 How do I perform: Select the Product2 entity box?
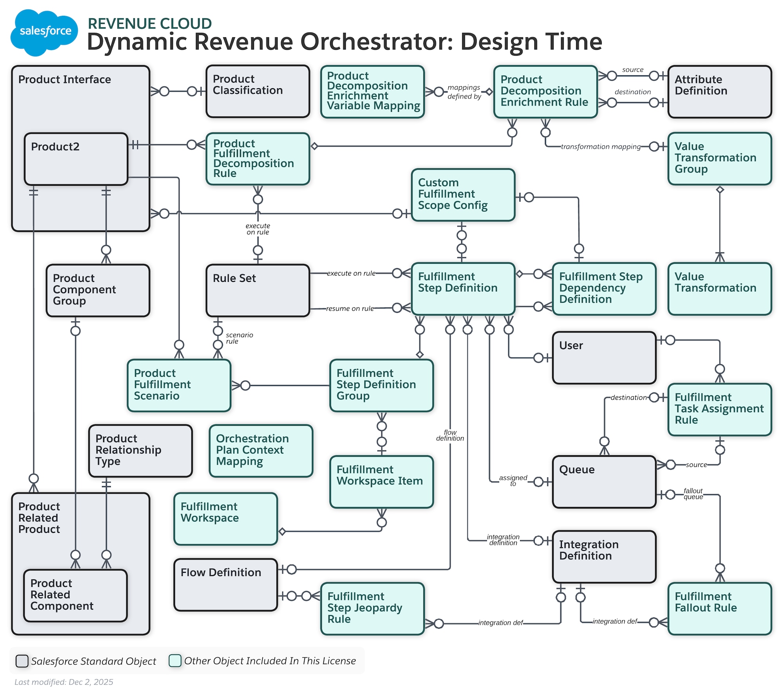tap(76, 158)
